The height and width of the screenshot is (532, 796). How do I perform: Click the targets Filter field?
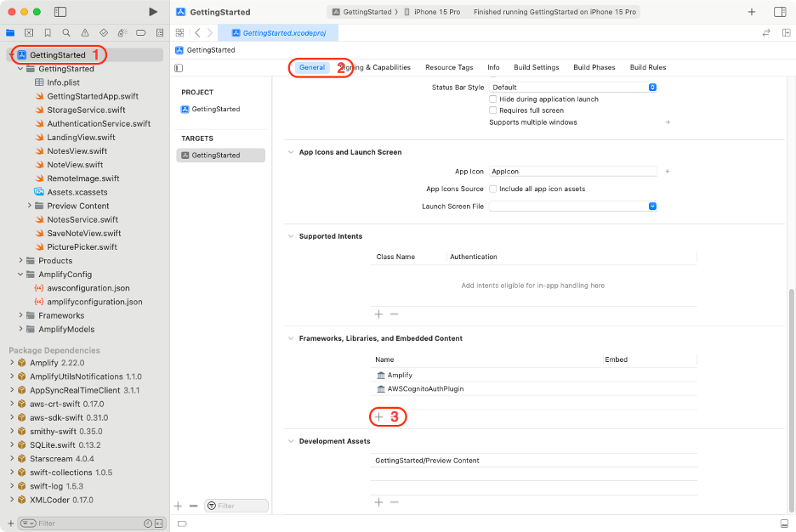[x=236, y=506]
